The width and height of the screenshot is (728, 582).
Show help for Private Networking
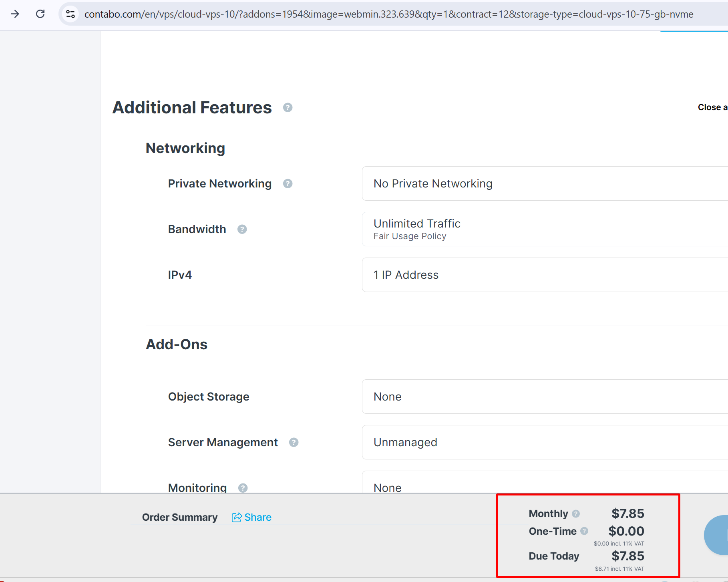pos(288,183)
